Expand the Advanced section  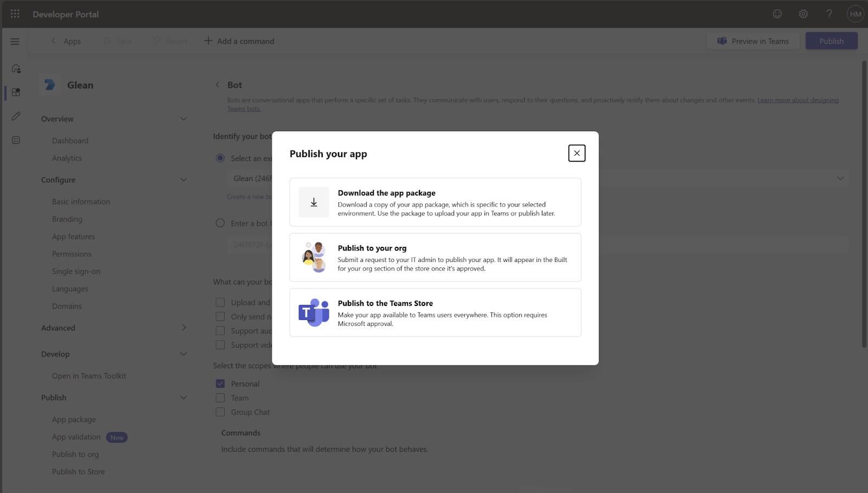183,328
